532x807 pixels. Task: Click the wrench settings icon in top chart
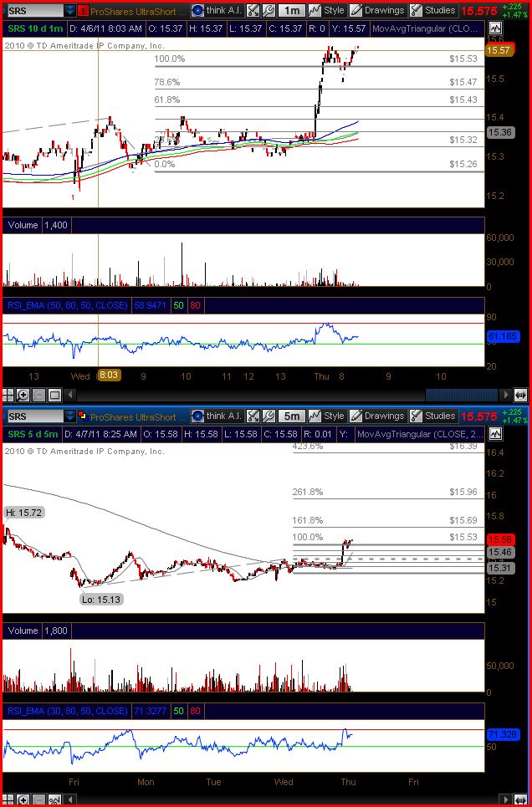(x=268, y=10)
